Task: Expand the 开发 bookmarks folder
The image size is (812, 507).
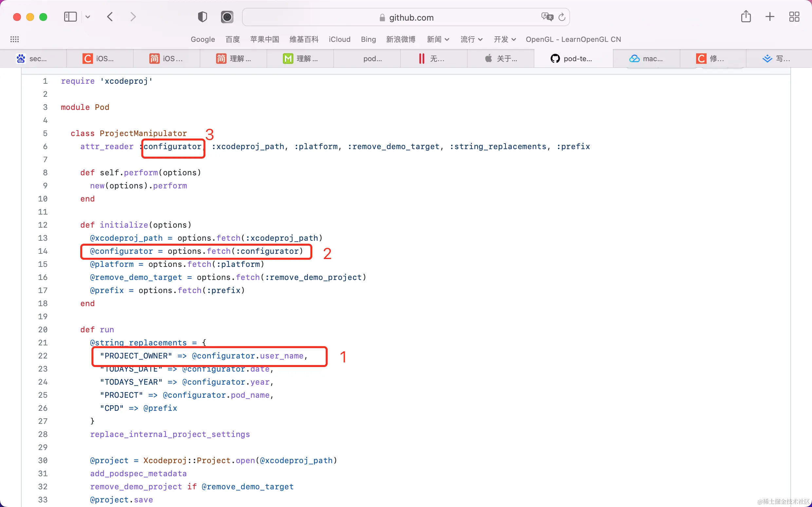Action: click(504, 39)
